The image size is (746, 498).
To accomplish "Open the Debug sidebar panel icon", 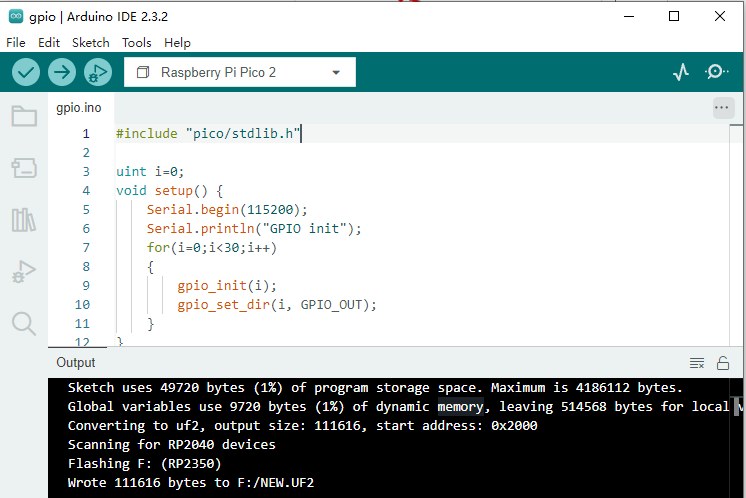I will 24,272.
